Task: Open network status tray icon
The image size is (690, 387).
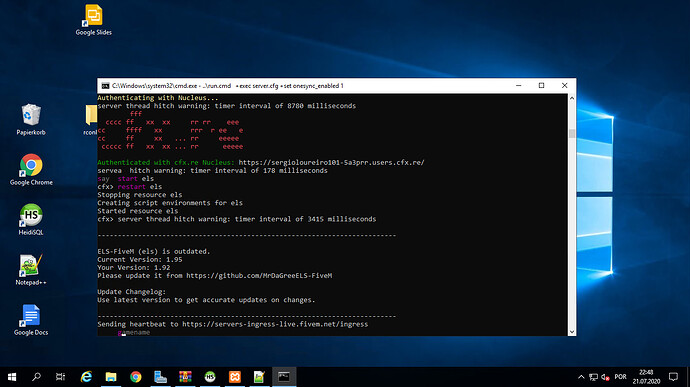Action: pyautogui.click(x=593, y=377)
